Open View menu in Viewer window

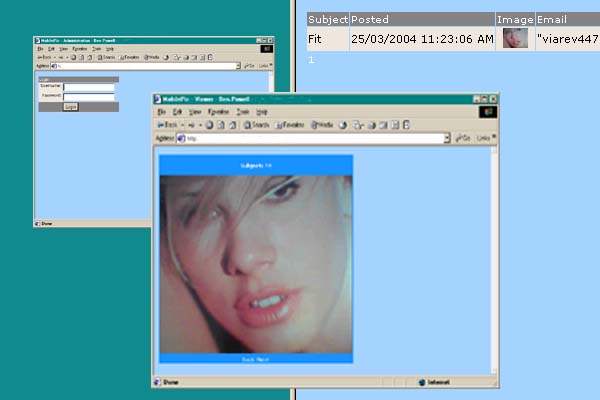click(195, 112)
